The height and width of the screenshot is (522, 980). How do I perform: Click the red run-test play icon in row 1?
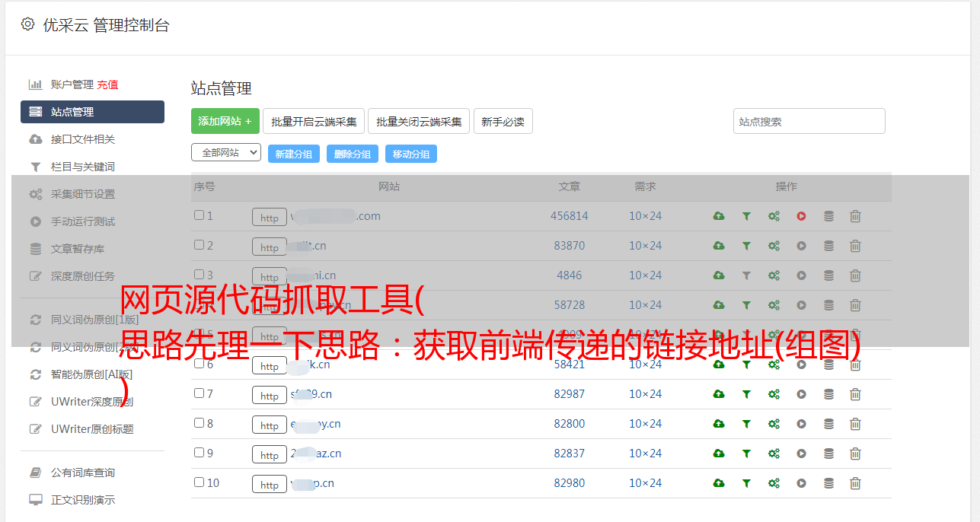coord(801,216)
